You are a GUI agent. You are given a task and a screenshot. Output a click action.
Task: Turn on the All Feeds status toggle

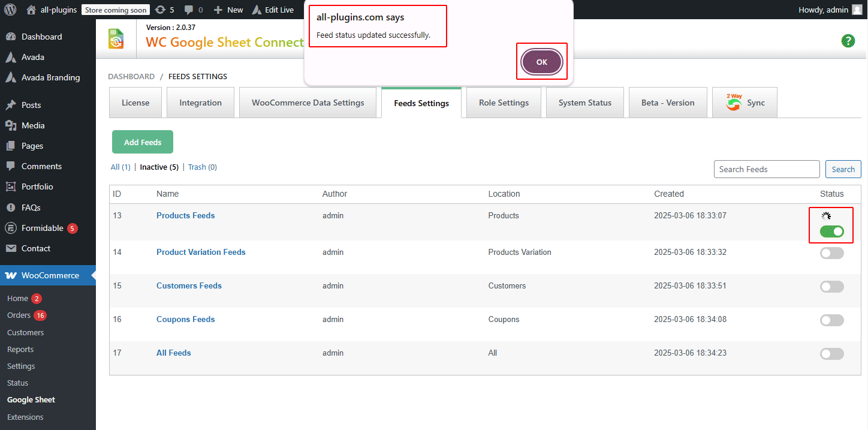point(831,353)
